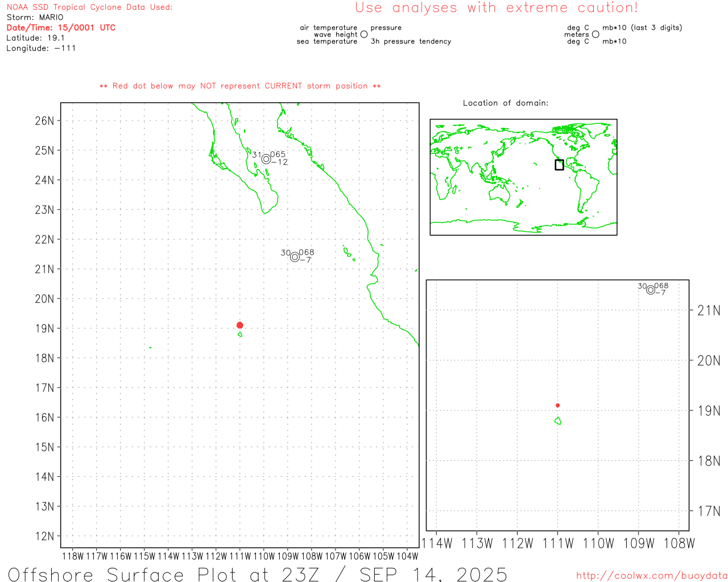The width and height of the screenshot is (728, 582).
Task: Click 'Date/Time: 15/0001 UTC' text
Action: (61, 27)
